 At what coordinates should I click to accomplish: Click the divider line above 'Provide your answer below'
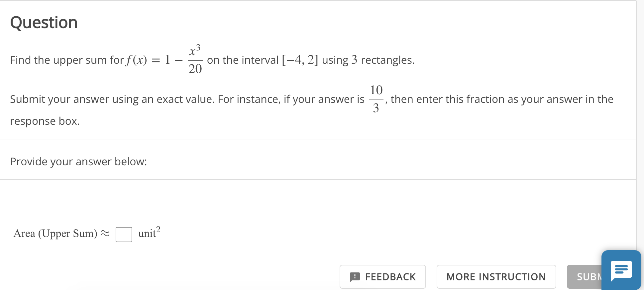click(319, 139)
